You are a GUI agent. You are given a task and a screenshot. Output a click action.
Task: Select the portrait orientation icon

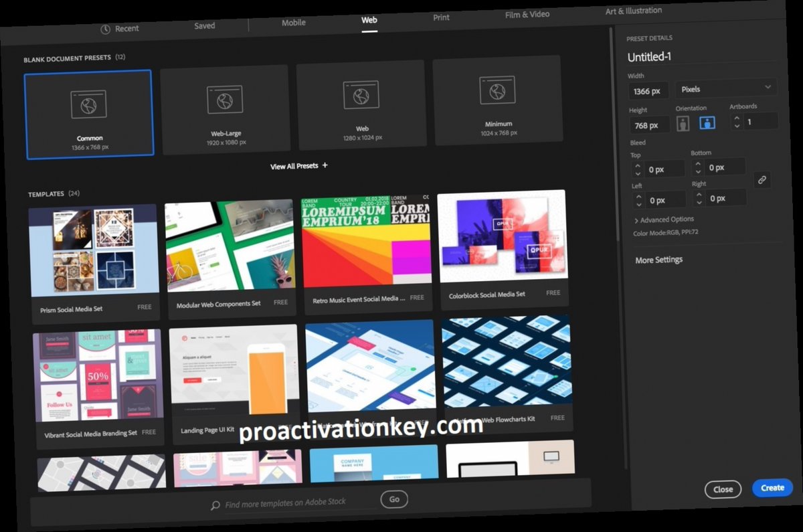[683, 122]
